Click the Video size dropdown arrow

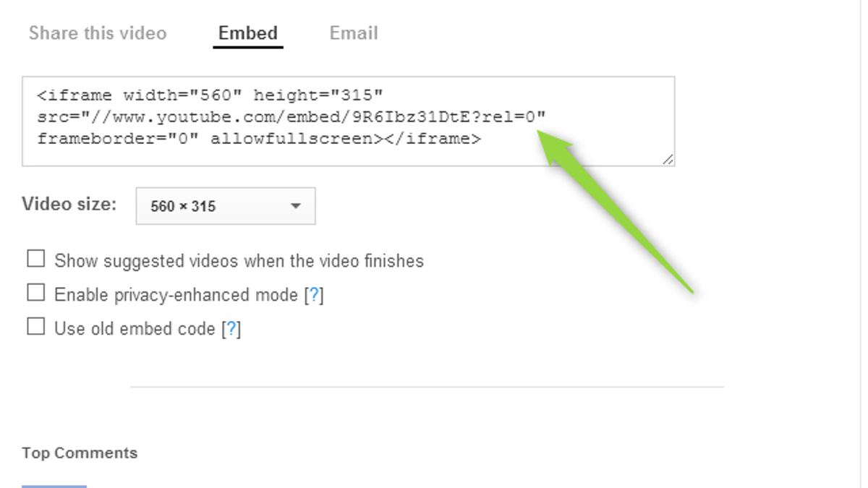click(x=295, y=206)
